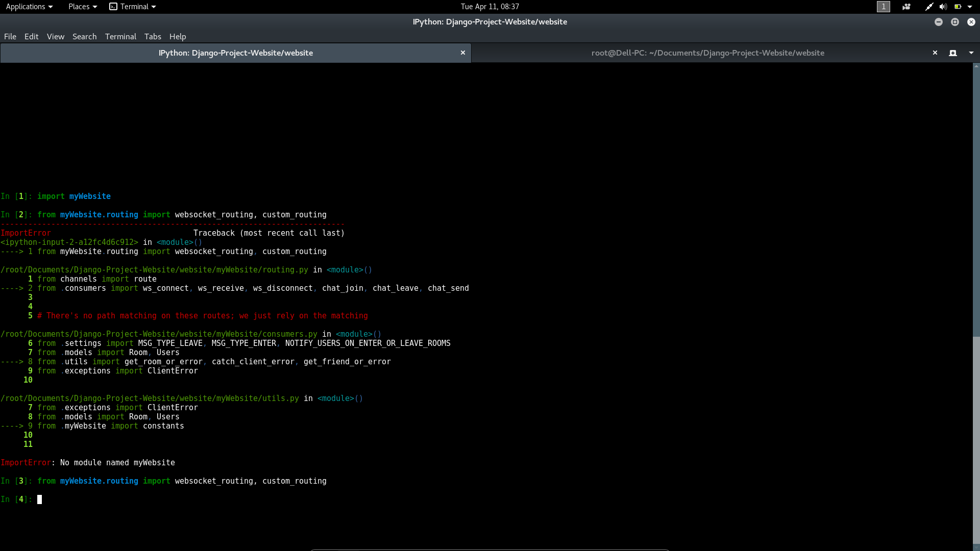
Task: Open the clock showing Tue Apr 11, 08:37
Action: pyautogui.click(x=489, y=7)
